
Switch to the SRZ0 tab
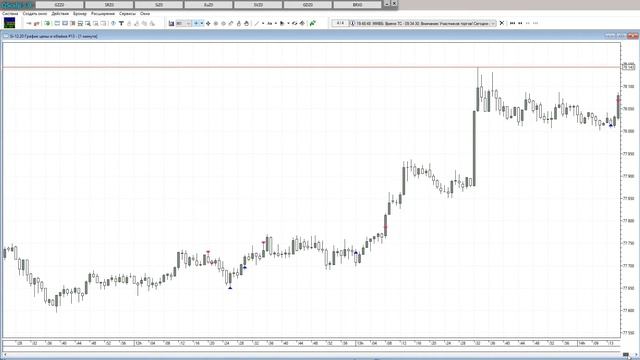click(x=109, y=5)
